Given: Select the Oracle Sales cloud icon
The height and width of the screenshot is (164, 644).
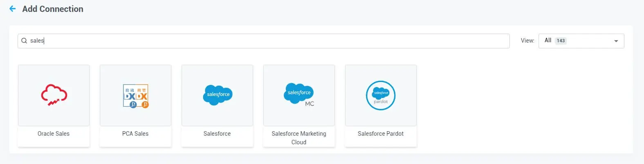Looking at the screenshot, I should point(54,95).
